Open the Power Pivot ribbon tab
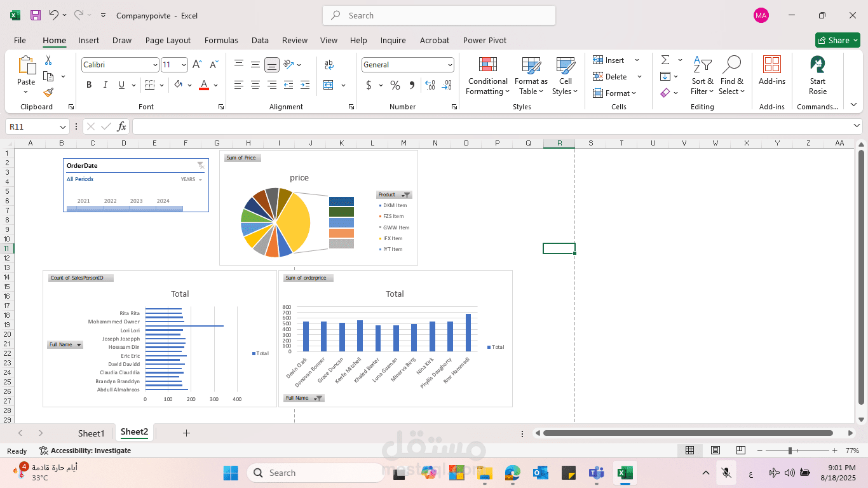This screenshot has height=488, width=868. pyautogui.click(x=485, y=40)
